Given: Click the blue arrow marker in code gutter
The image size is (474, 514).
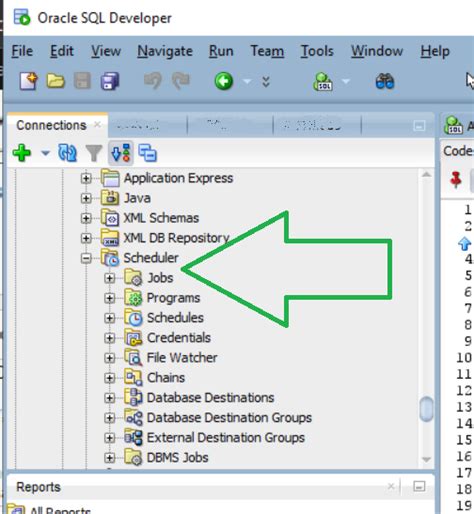Looking at the screenshot, I should click(x=464, y=243).
